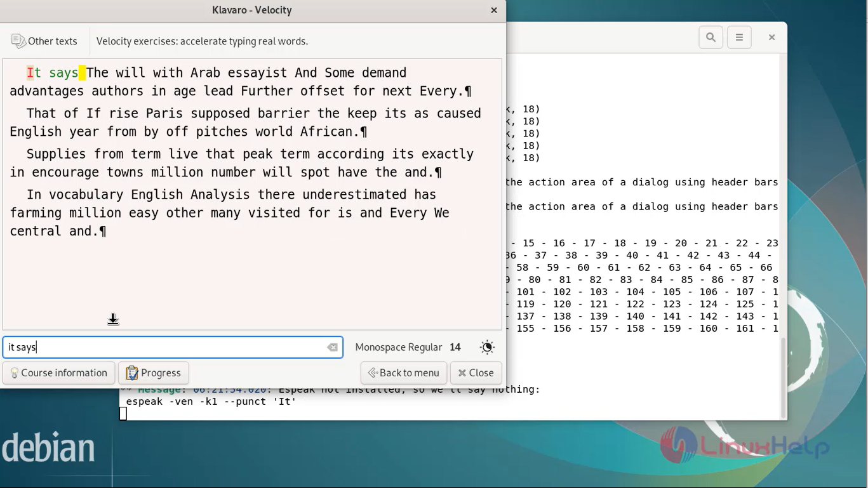Click the 'Velocity exercises' description label
The height and width of the screenshot is (488, 868).
pyautogui.click(x=202, y=41)
